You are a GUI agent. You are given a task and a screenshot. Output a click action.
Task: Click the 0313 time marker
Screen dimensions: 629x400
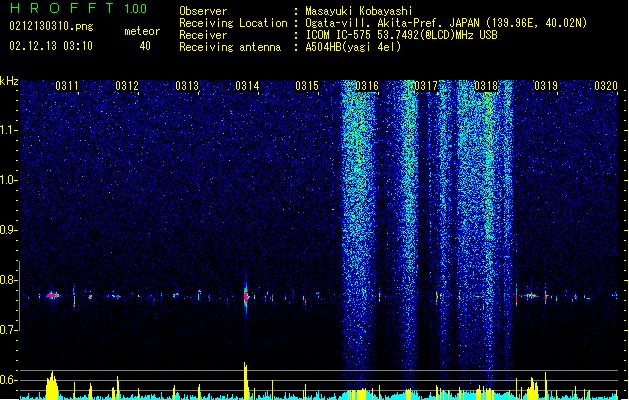187,86
